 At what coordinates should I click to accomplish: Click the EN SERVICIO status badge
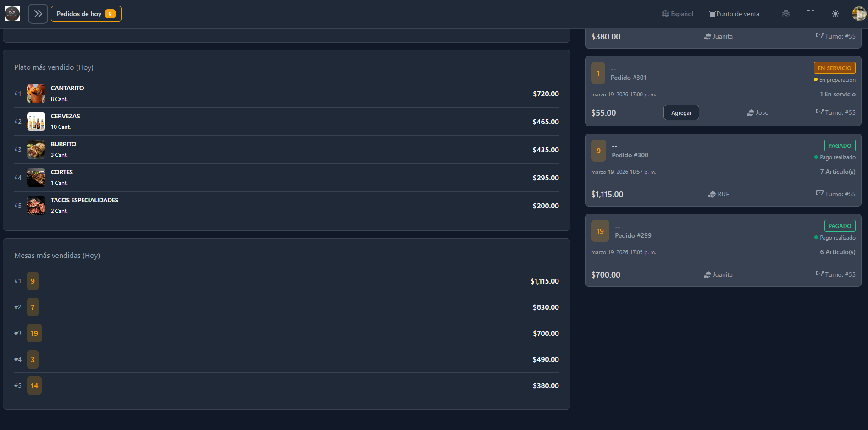834,68
